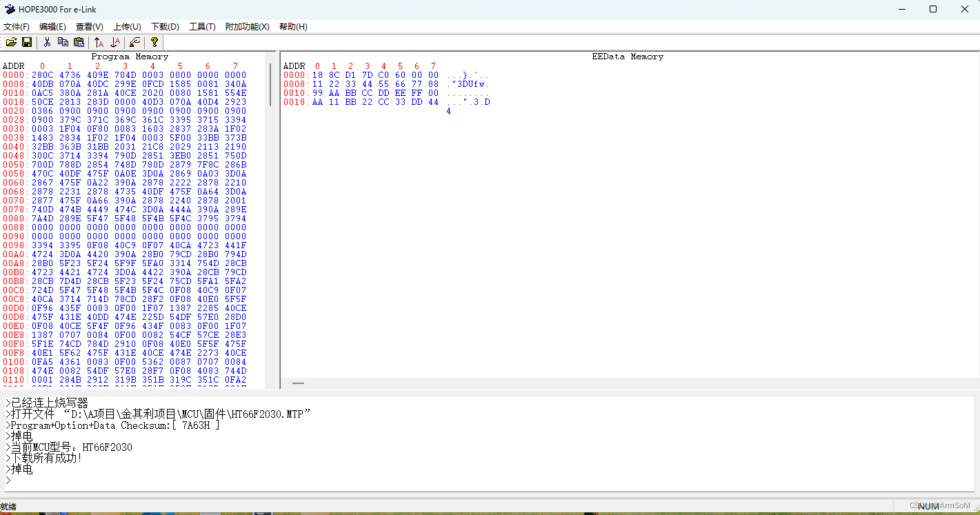Open help via the yellow question mark icon
This screenshot has width=980, height=515.
click(154, 43)
